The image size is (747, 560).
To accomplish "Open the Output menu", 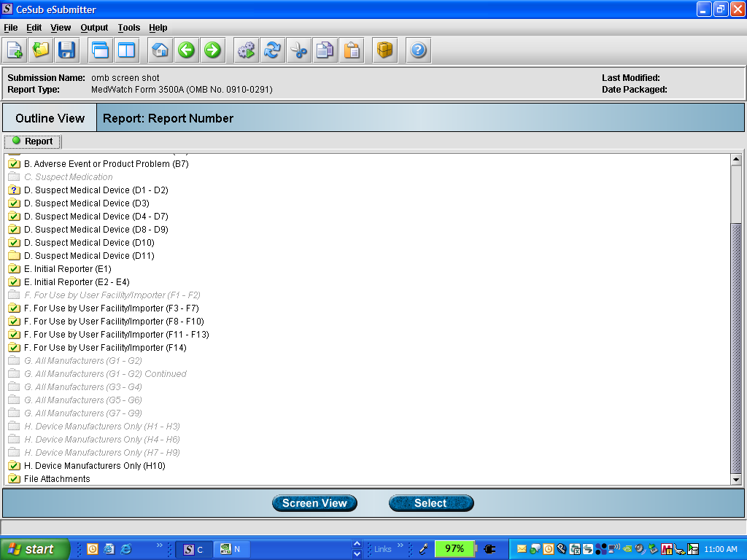I will pos(94,28).
